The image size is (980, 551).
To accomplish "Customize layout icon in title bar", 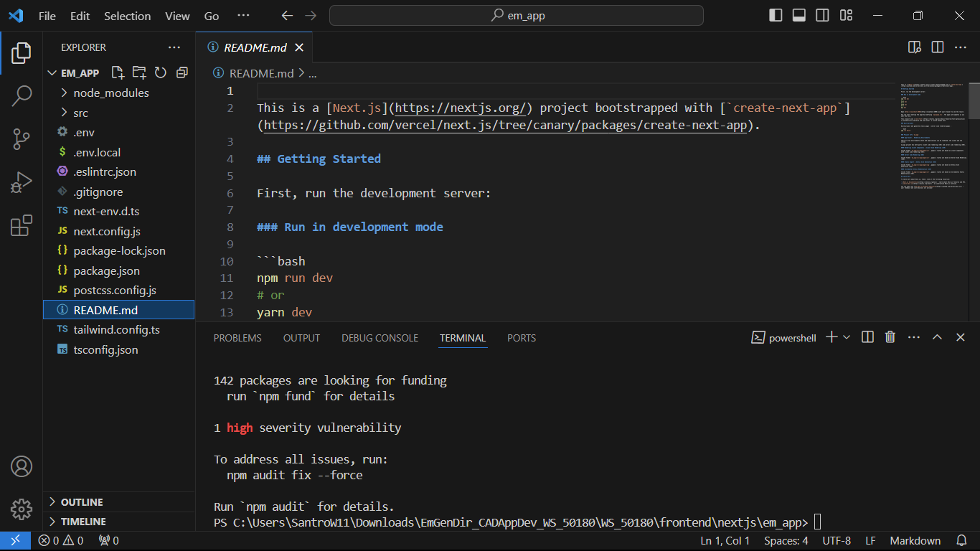I will coord(846,15).
